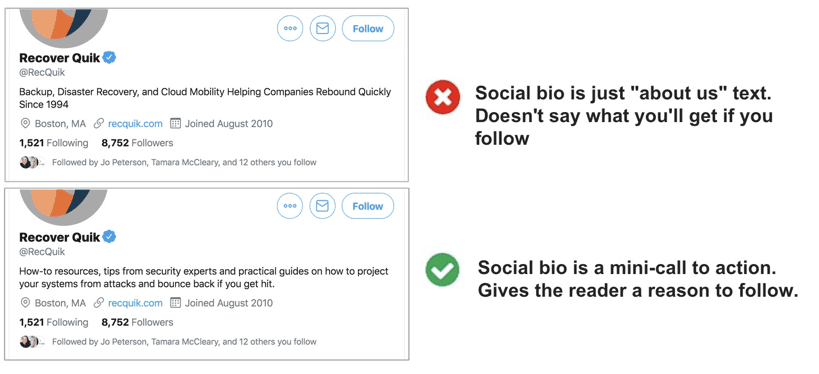Open more options menu in top profile
The height and width of the screenshot is (374, 819).
tap(290, 29)
